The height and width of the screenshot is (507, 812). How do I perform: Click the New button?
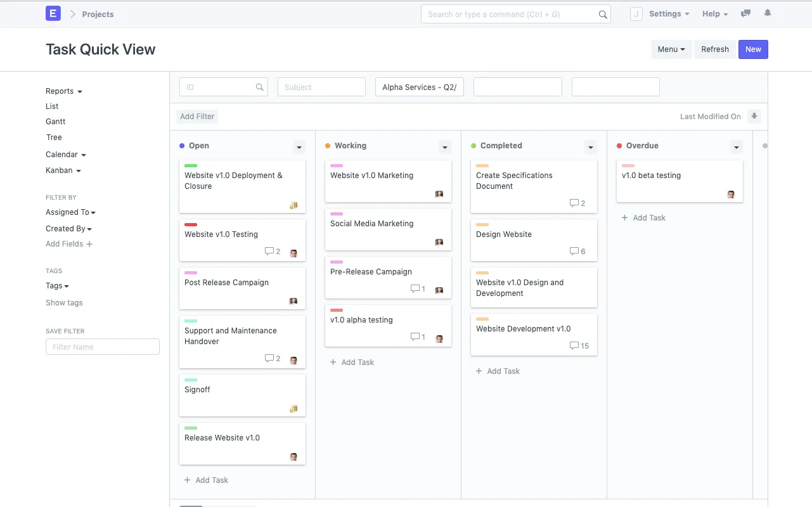(x=753, y=49)
